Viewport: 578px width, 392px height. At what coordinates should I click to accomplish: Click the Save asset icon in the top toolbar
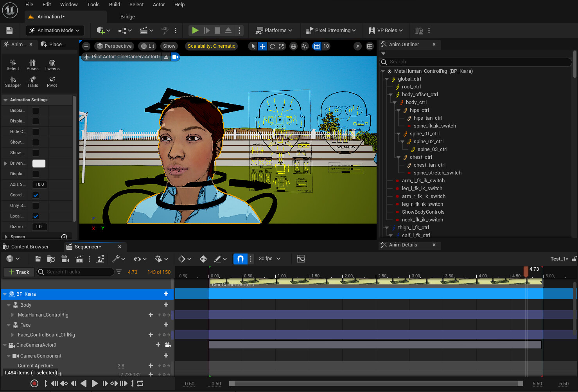(x=9, y=30)
